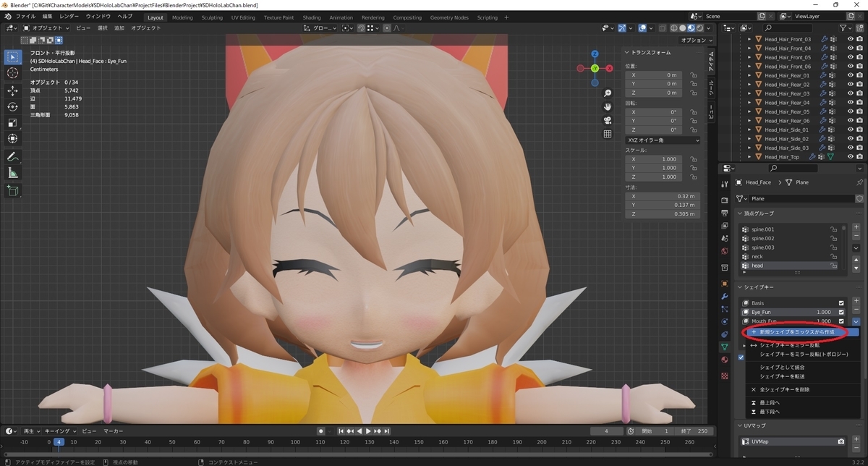Collapse the Transform panel

(x=626, y=52)
